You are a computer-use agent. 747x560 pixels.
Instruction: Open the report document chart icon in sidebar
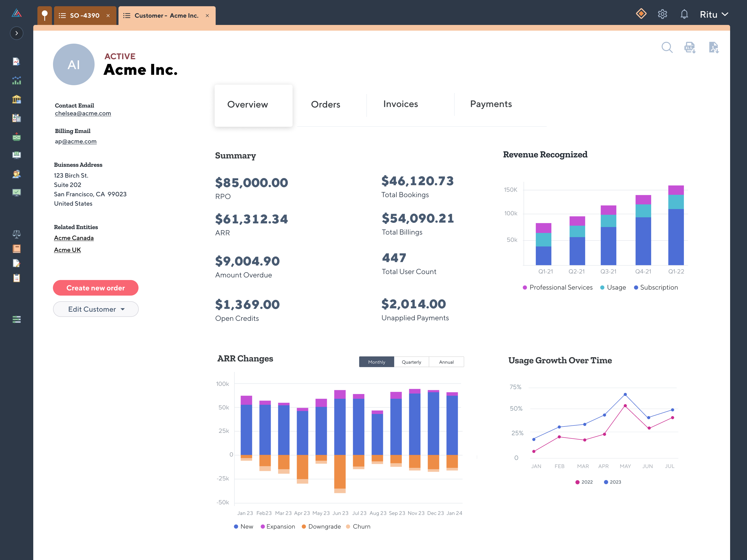point(16,62)
